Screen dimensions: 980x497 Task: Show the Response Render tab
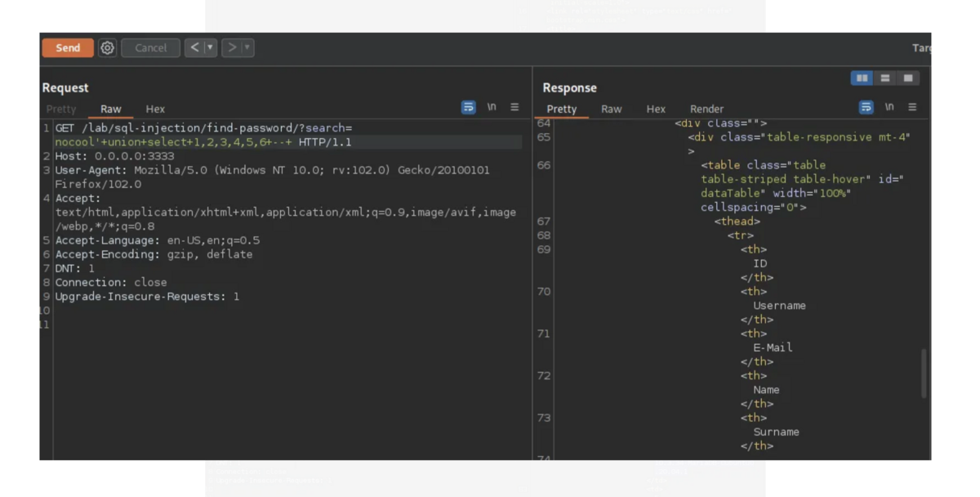pyautogui.click(x=706, y=109)
